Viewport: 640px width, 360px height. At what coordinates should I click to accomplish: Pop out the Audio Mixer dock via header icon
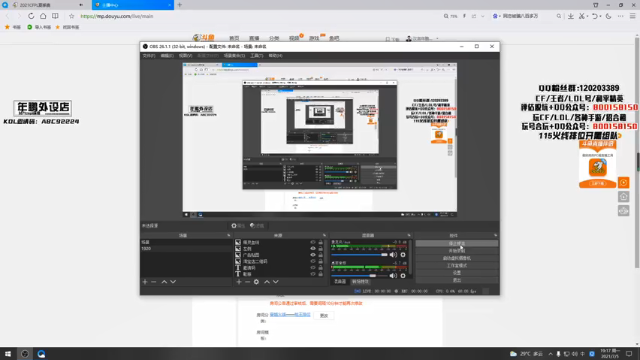pos(409,236)
